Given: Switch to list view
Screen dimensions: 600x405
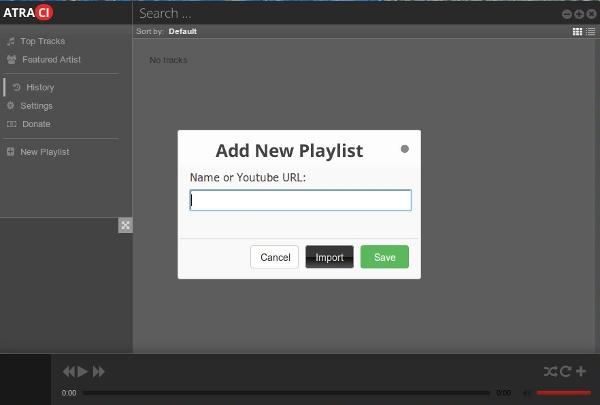Looking at the screenshot, I should pyautogui.click(x=591, y=32).
